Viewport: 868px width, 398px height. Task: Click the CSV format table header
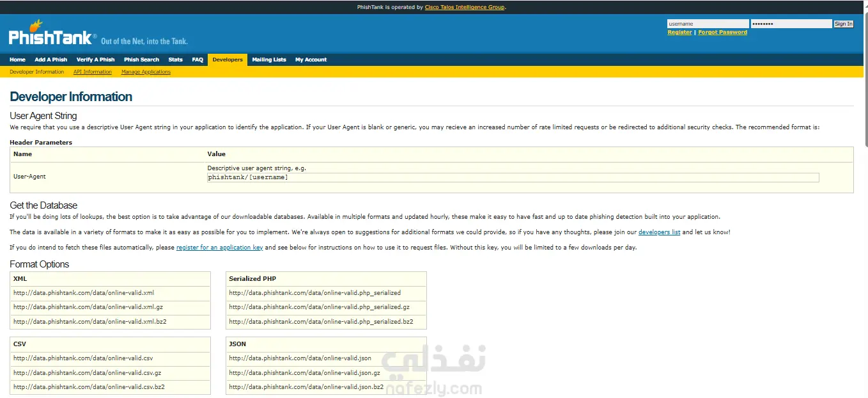pos(110,344)
